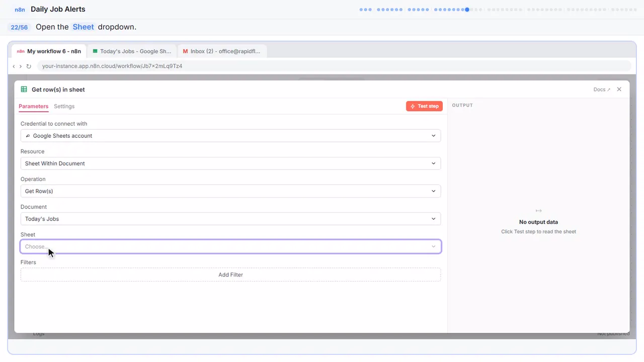This screenshot has height=362, width=644.
Task: Click the Add Filter button
Action: point(230,275)
